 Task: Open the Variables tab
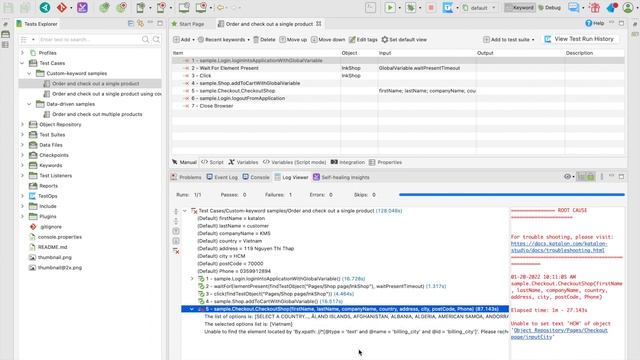click(x=243, y=162)
